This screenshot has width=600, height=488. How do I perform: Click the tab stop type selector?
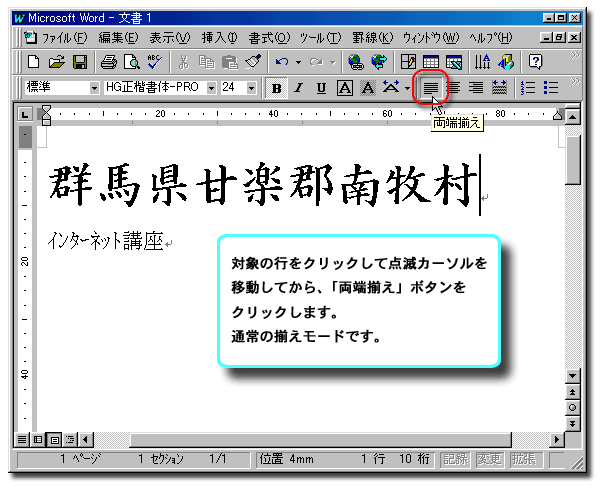25,114
